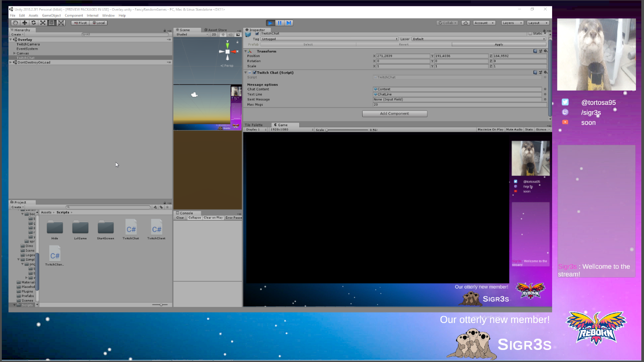This screenshot has height=362, width=644.
Task: Toggle scene lighting sun icon
Action: 223,34
